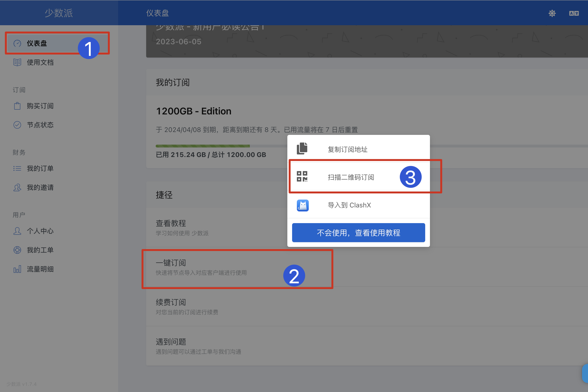Viewport: 588px width, 392px height.
Task: Click the bar chart icon for 流量明细
Action: click(17, 269)
